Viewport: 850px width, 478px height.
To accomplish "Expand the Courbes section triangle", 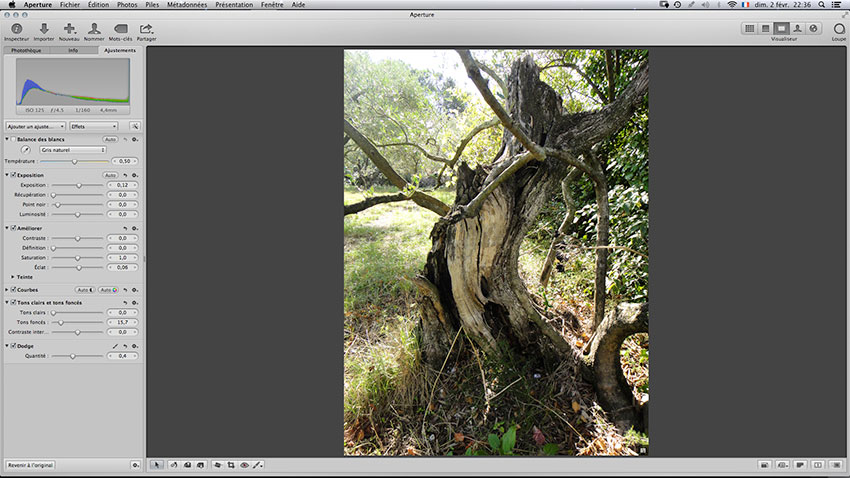I will point(7,290).
